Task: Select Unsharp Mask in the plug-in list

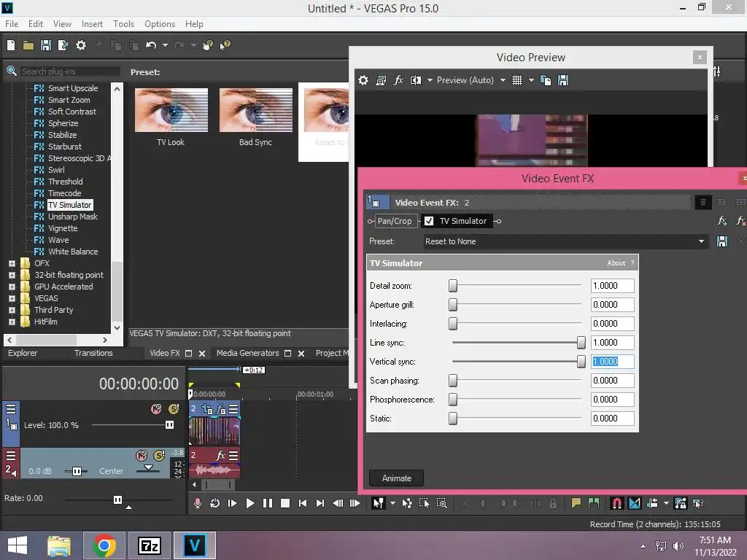Action: [x=72, y=217]
